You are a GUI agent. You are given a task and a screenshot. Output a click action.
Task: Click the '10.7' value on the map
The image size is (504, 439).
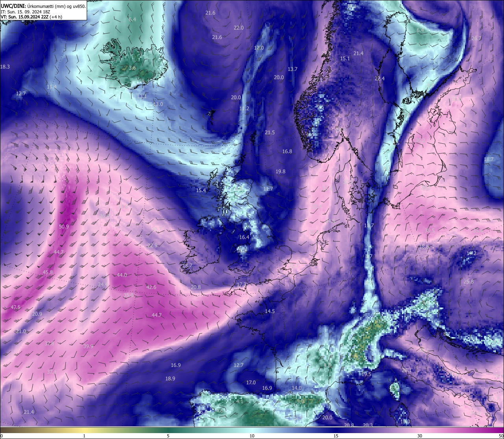pyautogui.click(x=369, y=226)
